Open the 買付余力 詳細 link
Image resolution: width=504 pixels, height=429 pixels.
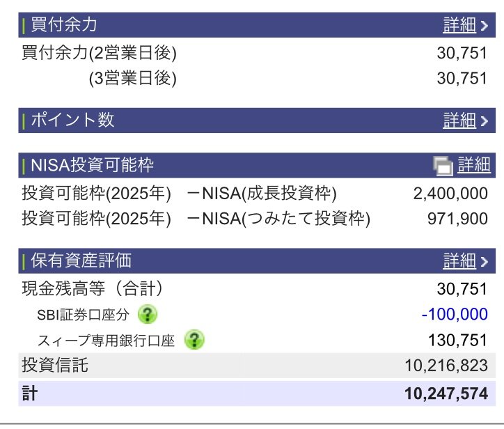coord(459,25)
